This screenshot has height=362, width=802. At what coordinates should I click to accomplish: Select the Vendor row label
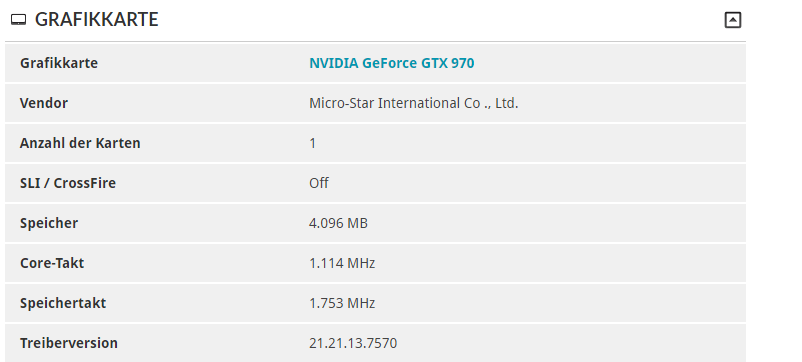point(43,103)
